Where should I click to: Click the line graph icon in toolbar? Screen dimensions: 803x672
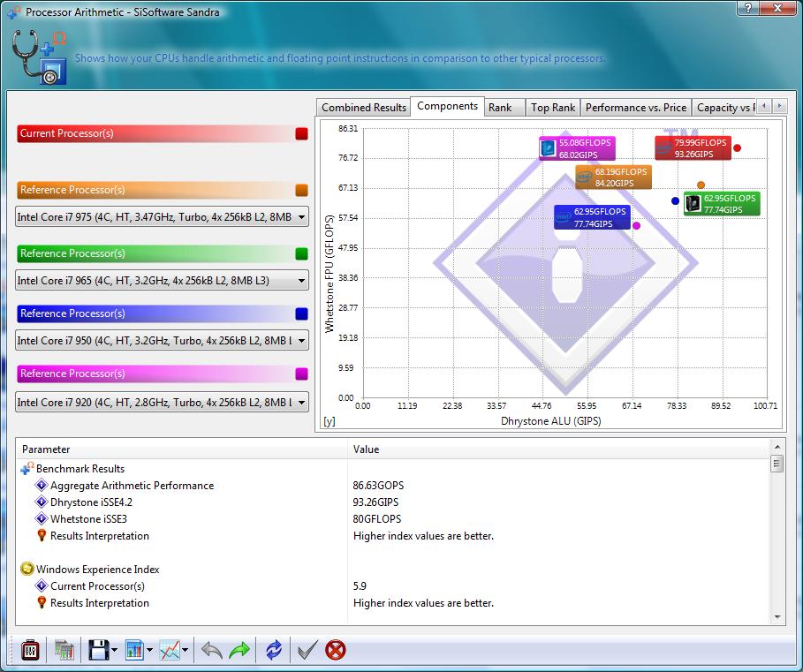[x=169, y=651]
